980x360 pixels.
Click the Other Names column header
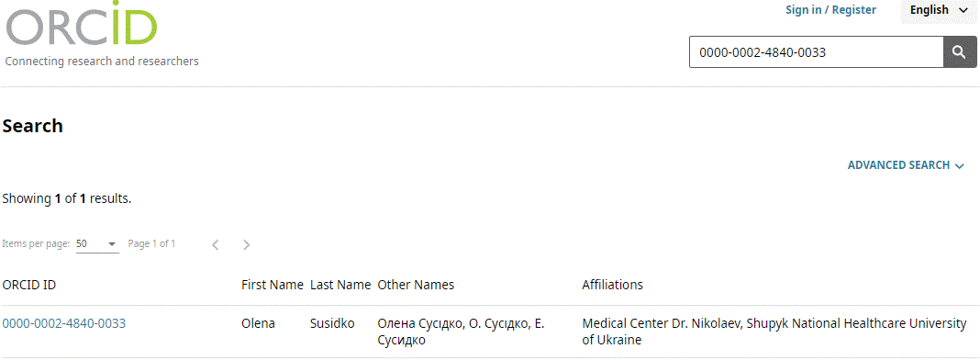(x=416, y=285)
